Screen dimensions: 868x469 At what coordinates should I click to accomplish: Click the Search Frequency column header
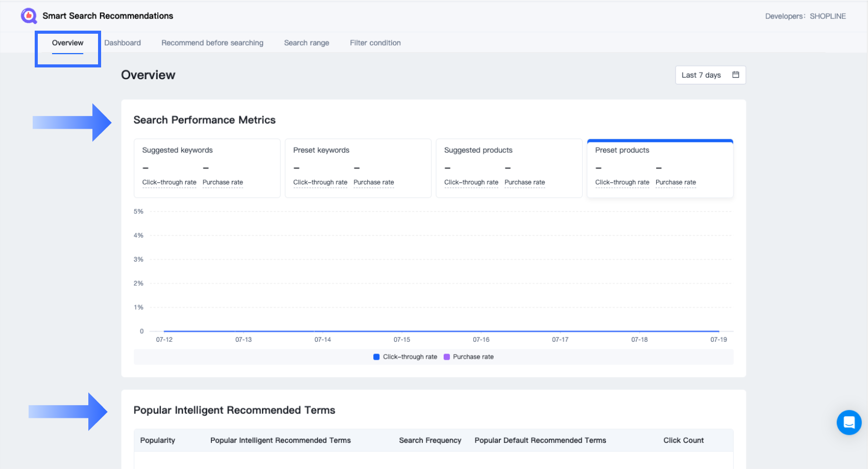[x=430, y=440]
